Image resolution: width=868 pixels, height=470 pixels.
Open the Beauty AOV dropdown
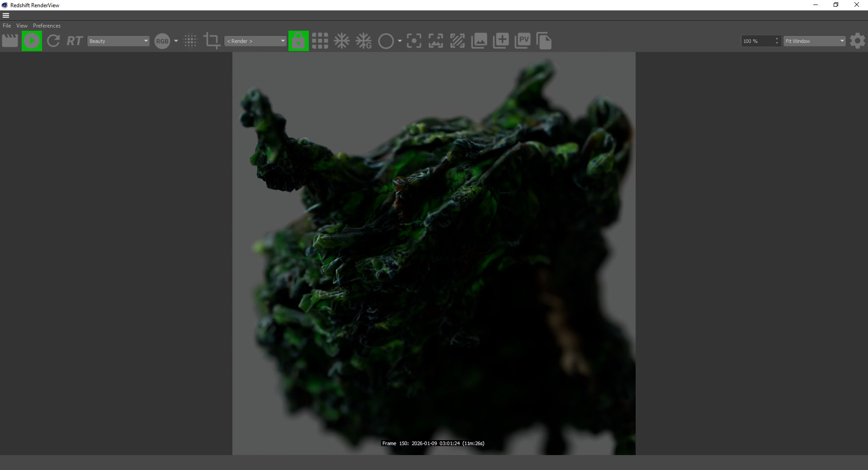(x=118, y=41)
